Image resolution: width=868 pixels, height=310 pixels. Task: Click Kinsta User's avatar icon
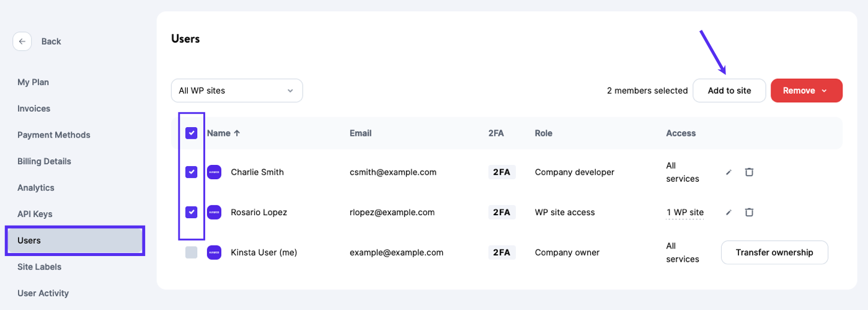[214, 252]
